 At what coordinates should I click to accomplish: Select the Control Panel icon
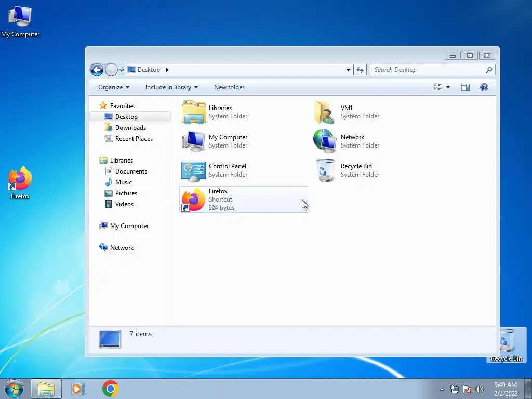[x=193, y=171]
